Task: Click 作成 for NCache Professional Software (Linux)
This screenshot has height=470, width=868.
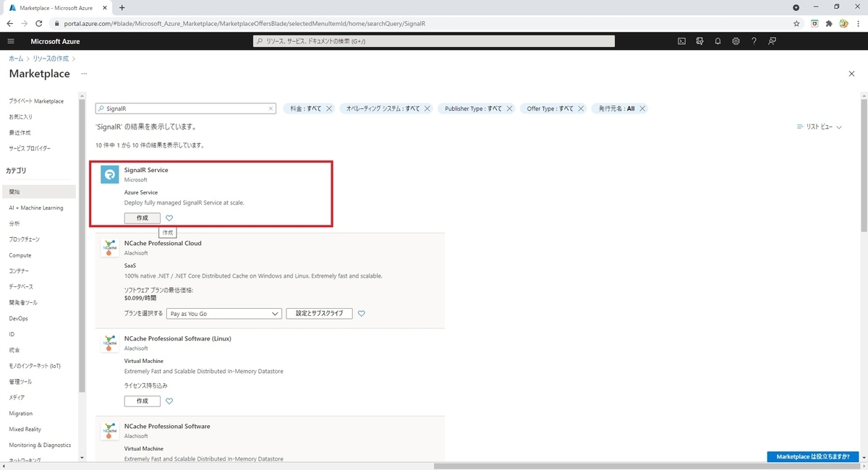Action: click(142, 401)
